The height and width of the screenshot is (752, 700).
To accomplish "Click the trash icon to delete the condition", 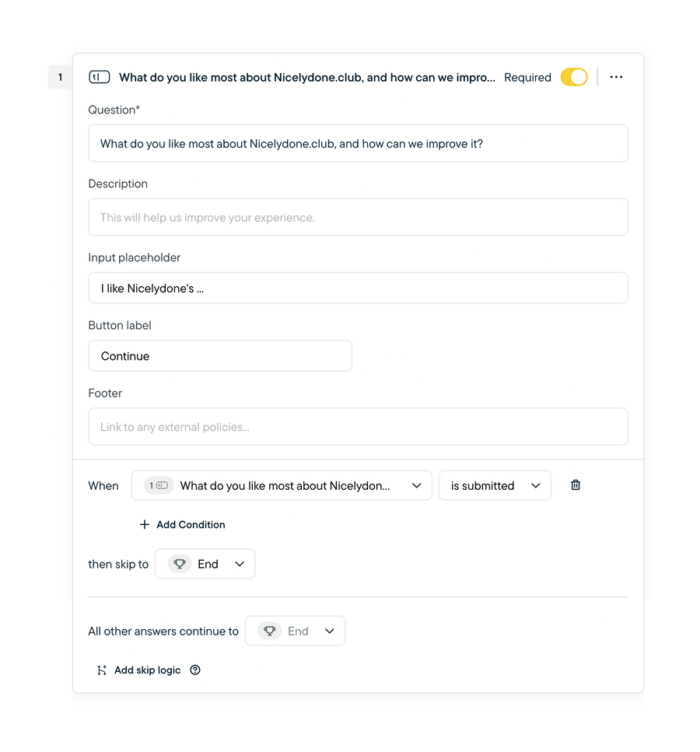I will click(576, 484).
